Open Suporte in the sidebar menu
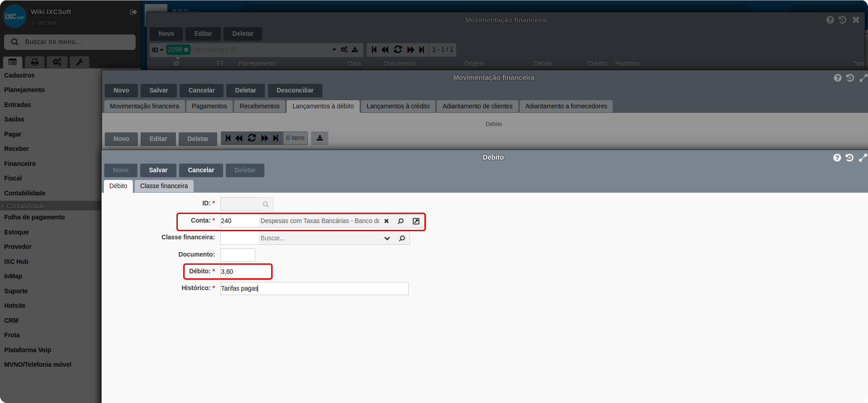This screenshot has height=403, width=868. pyautogui.click(x=16, y=291)
